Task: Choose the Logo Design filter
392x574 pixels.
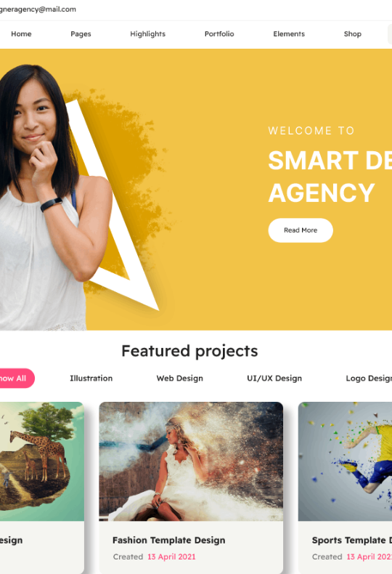Action: [369, 378]
